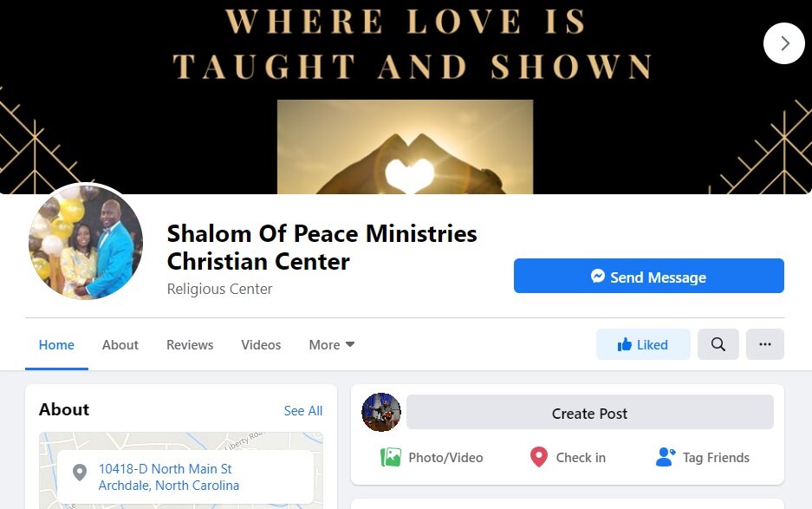
Task: Open the heart hands cover photo
Action: [x=405, y=147]
